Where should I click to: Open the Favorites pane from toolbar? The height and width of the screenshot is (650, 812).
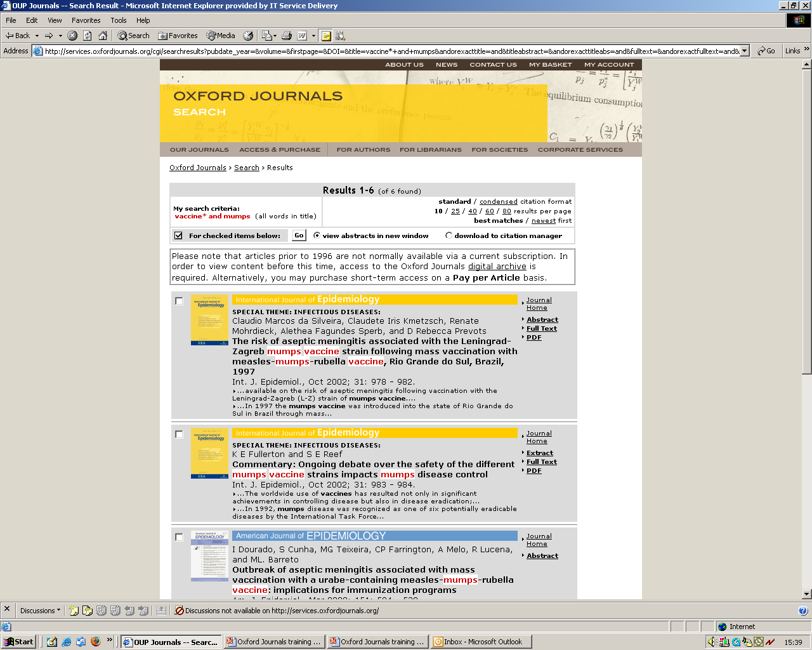pos(178,36)
